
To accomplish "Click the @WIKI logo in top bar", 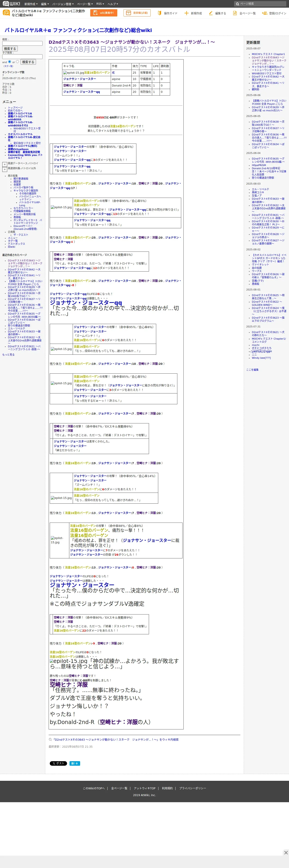I will coord(11,4).
